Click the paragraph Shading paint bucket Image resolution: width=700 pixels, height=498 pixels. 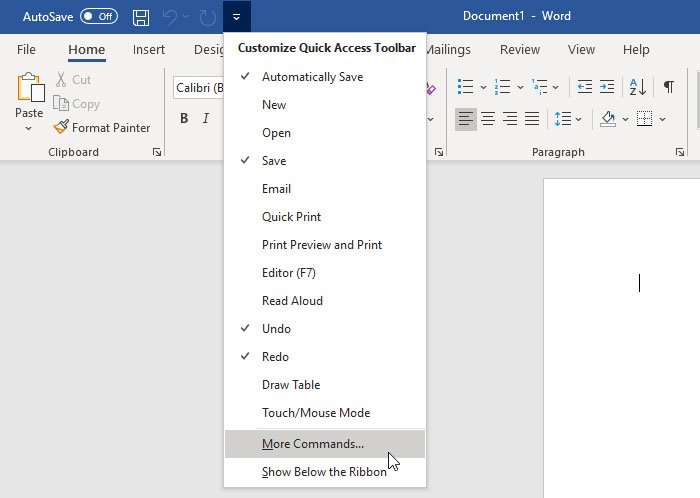coord(607,119)
